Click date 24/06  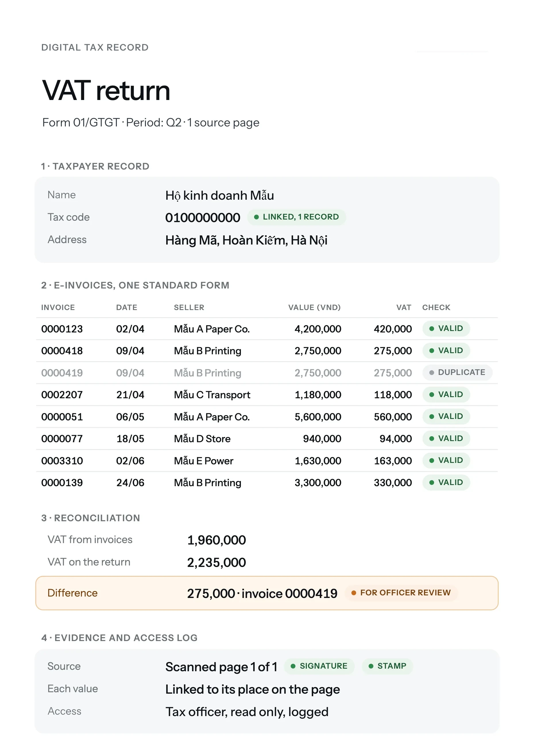[x=130, y=483]
